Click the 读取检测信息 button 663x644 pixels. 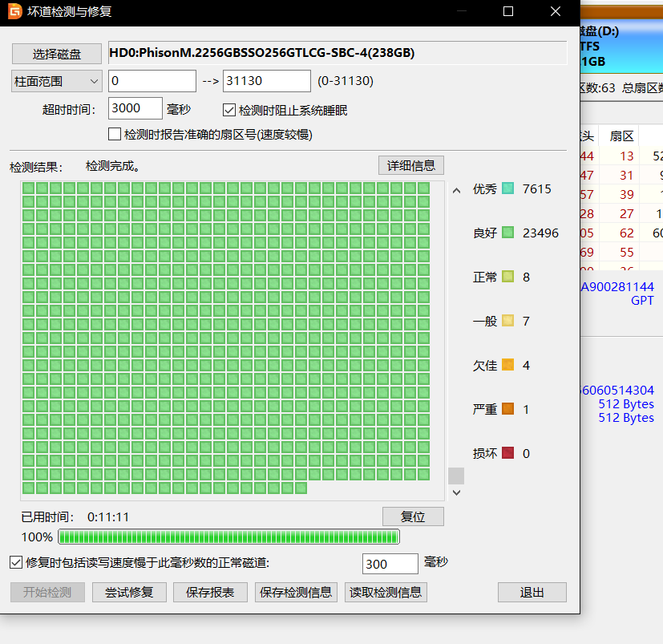point(386,593)
